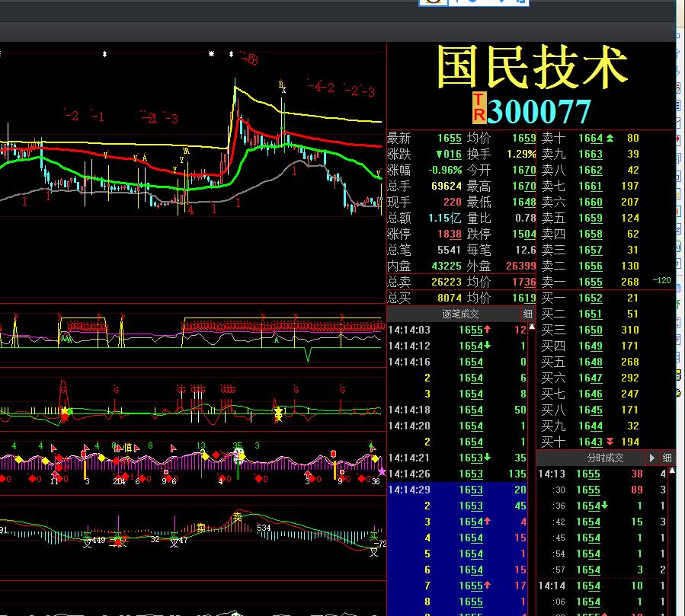Open the 分时成交 panel header
The image size is (685, 616).
click(x=605, y=458)
